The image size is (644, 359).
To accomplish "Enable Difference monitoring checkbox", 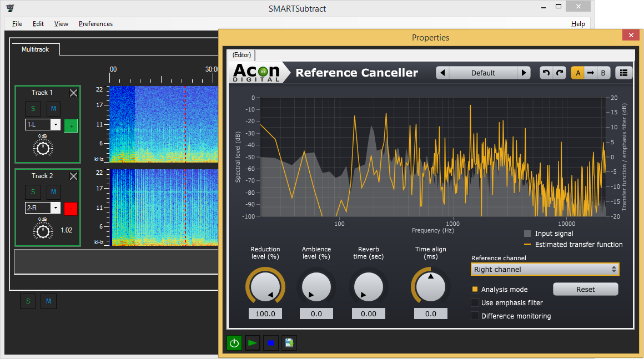I will point(475,316).
